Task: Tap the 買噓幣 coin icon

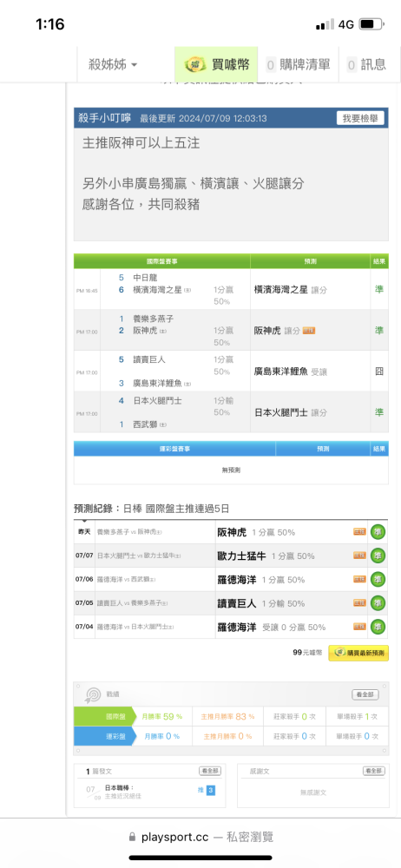Action: pyautogui.click(x=194, y=65)
